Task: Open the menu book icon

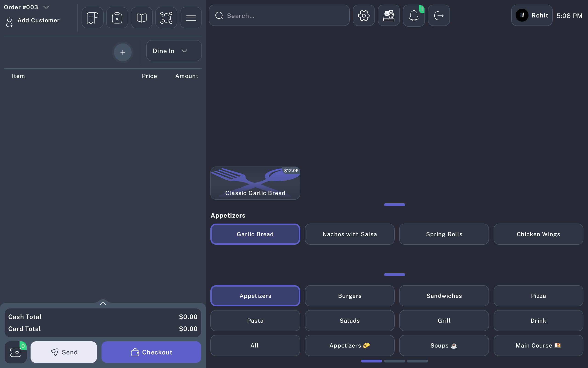Action: pos(141,17)
